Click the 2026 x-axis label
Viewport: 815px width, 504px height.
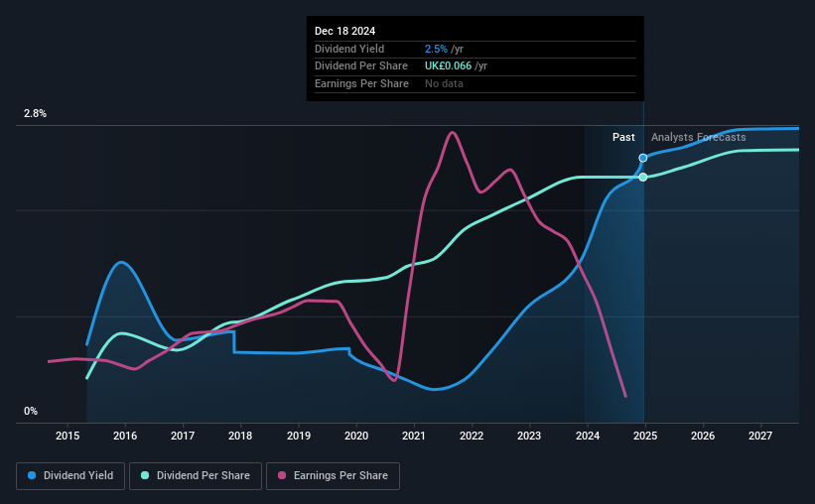pyautogui.click(x=703, y=436)
